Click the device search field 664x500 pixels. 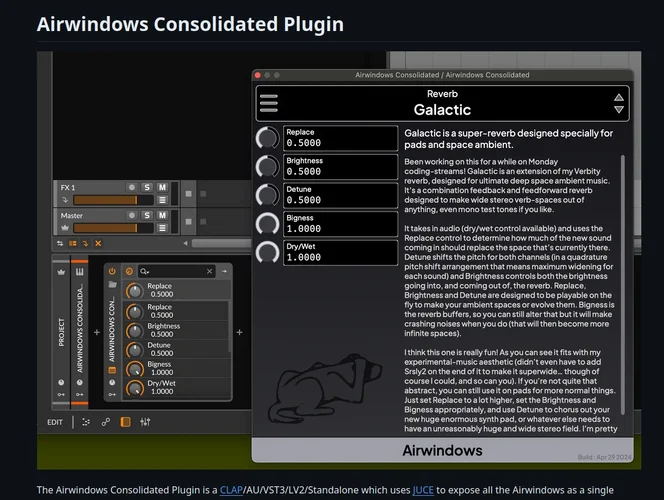[x=177, y=271]
